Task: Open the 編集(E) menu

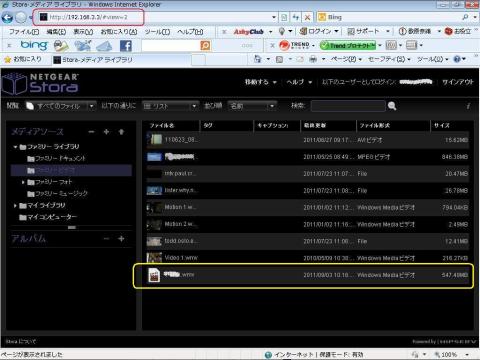Action: [x=56, y=32]
